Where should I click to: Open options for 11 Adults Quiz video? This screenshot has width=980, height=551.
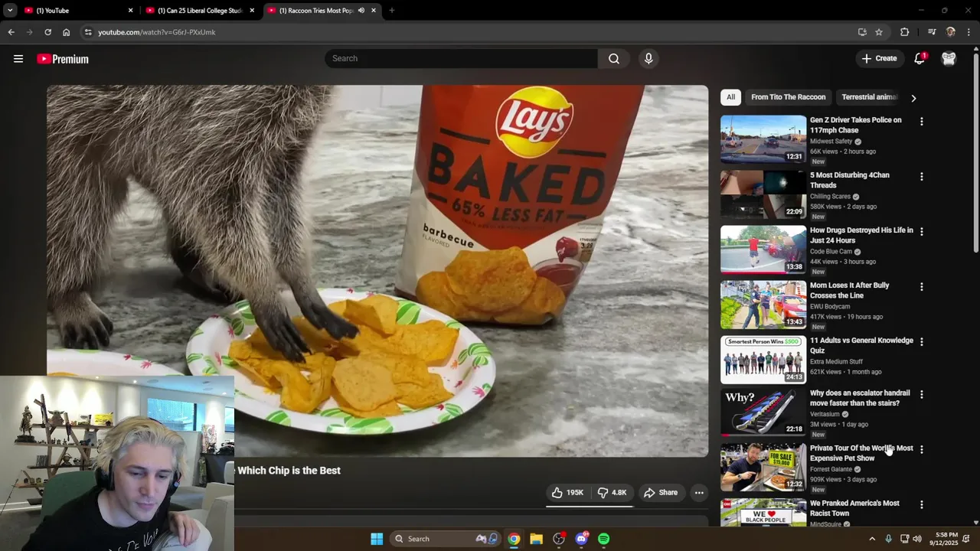tap(922, 342)
